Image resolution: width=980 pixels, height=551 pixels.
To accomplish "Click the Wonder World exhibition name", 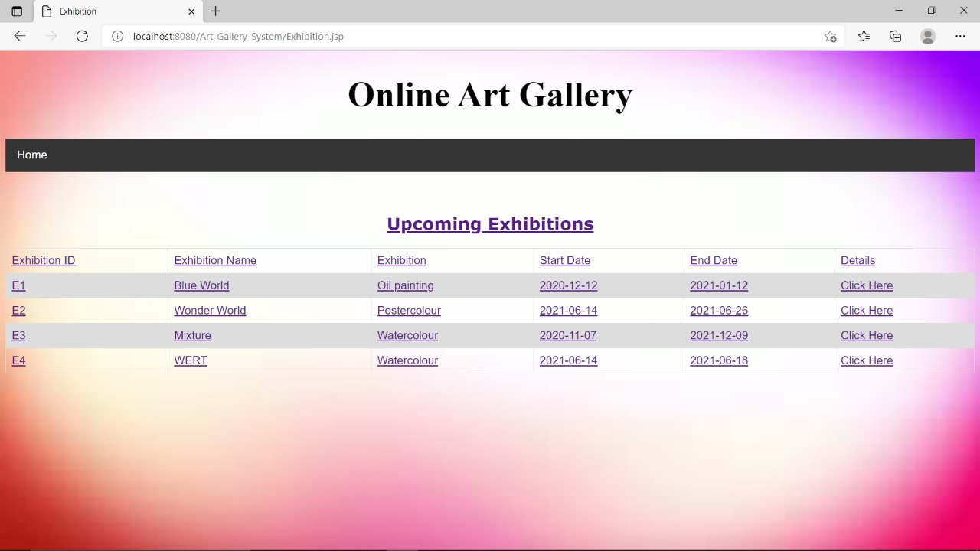I will click(210, 311).
